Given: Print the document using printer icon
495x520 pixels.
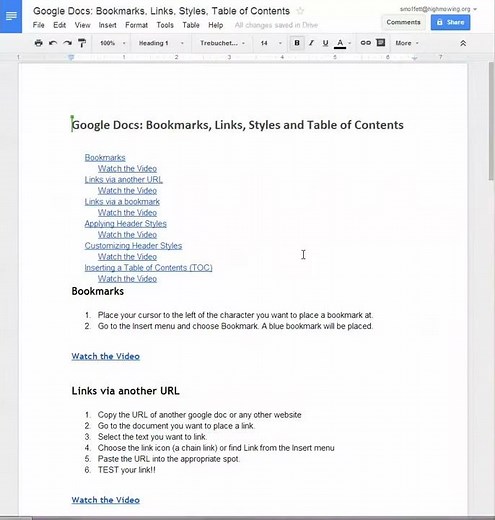Looking at the screenshot, I should tap(39, 43).
